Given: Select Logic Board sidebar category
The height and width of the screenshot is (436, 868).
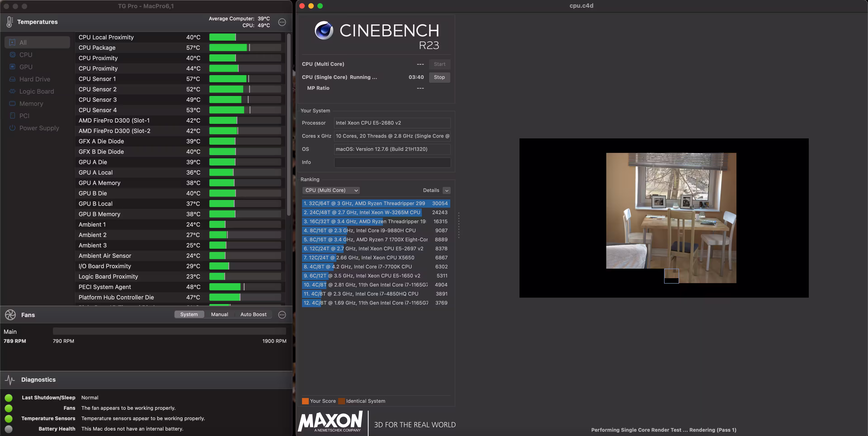Looking at the screenshot, I should [x=36, y=91].
